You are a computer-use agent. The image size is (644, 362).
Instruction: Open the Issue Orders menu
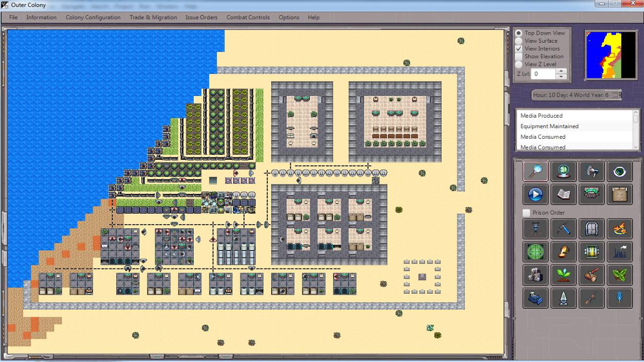click(x=201, y=17)
